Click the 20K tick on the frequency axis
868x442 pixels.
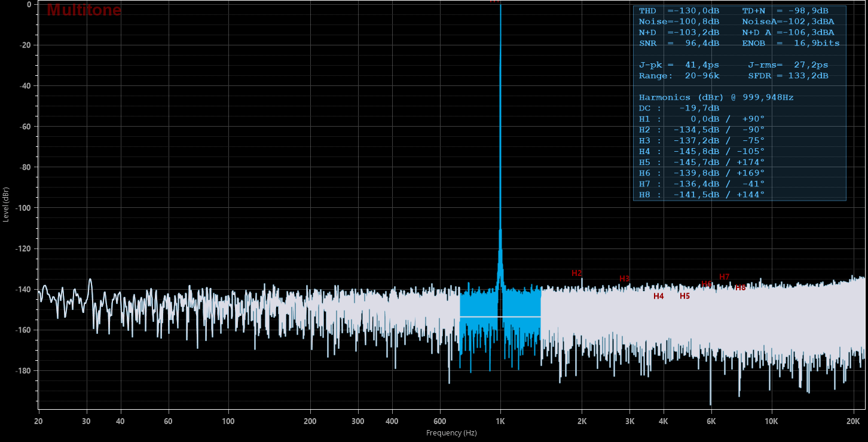tap(854, 421)
